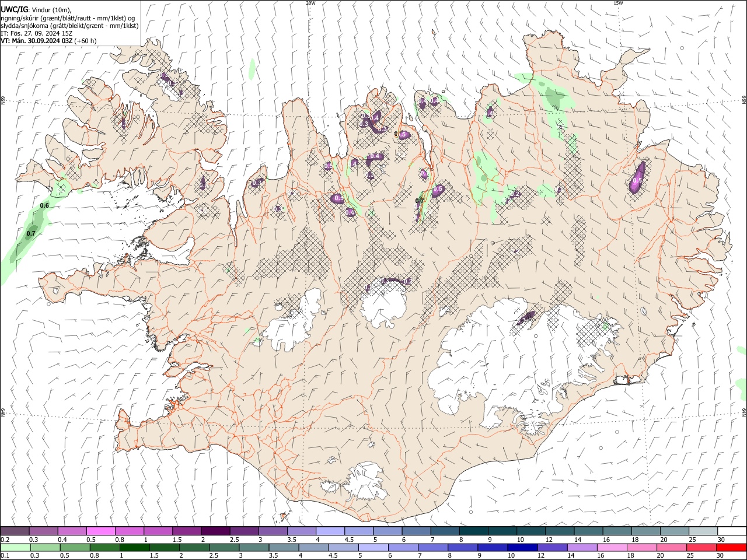Click the light pink 16 swatch in lower scale
The image size is (747, 560).
point(612,547)
